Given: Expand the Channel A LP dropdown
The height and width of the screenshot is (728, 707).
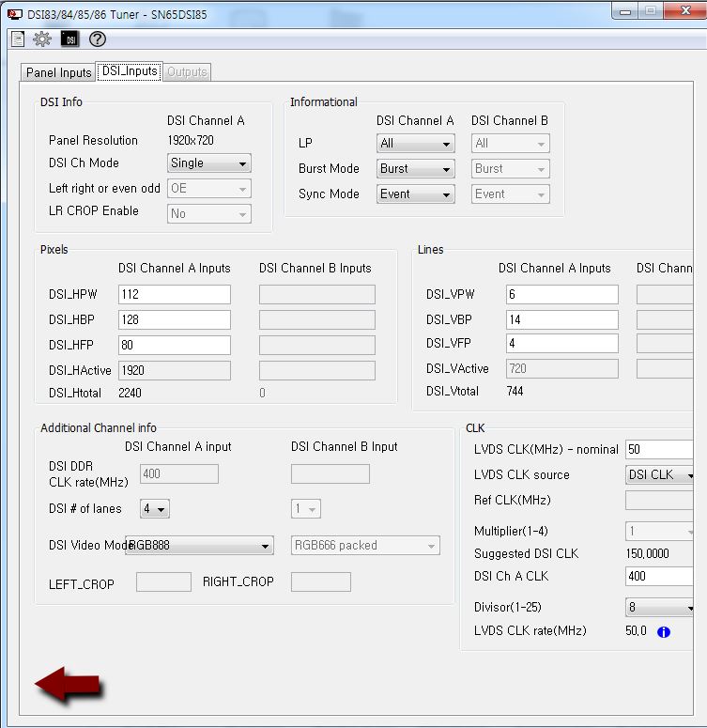Looking at the screenshot, I should 416,143.
